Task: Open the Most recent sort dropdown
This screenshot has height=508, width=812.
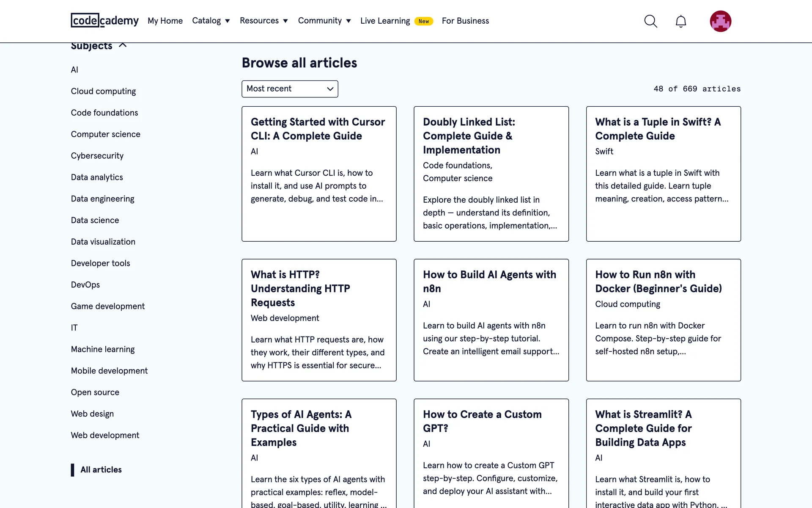Action: coord(290,89)
